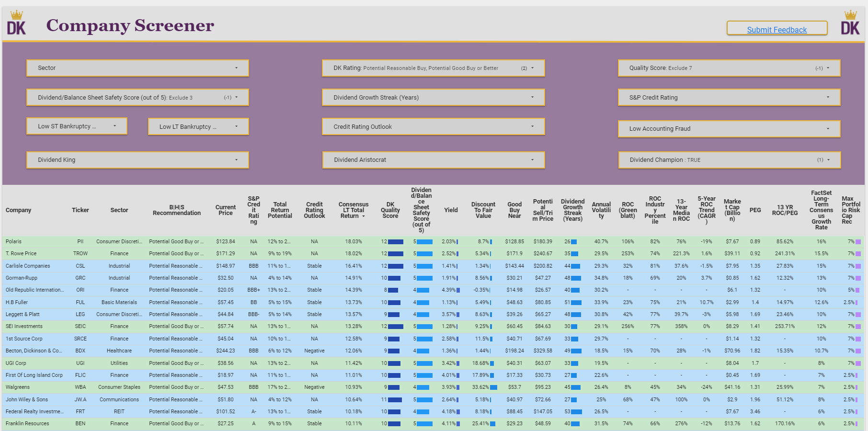This screenshot has width=868, height=431.
Task: Click John Wiley Communications sector cell
Action: click(x=119, y=400)
